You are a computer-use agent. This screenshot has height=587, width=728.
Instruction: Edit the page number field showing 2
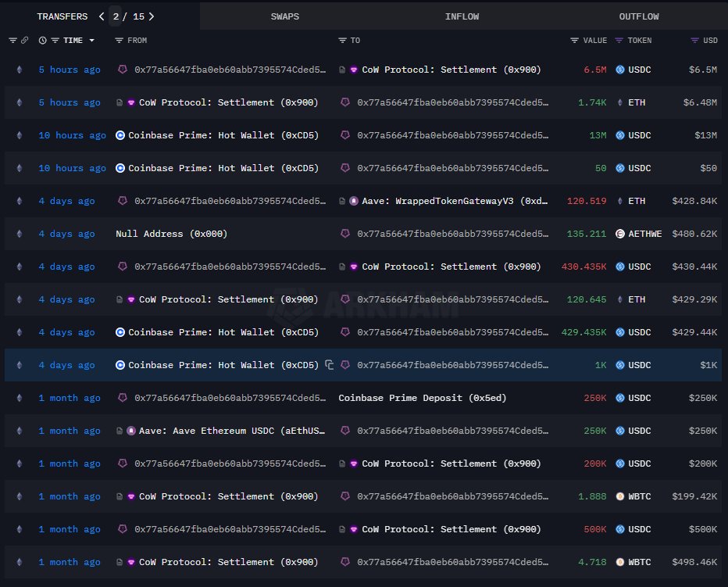[x=116, y=16]
